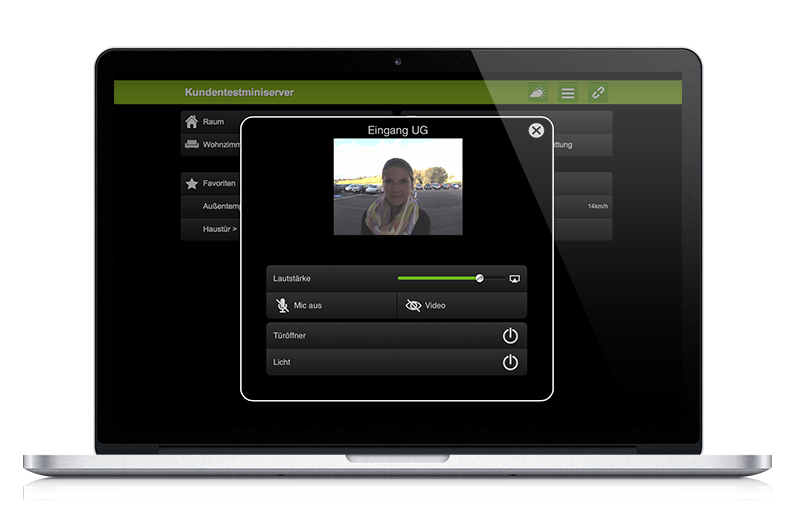The width and height of the screenshot is (800, 516).
Task: Click the link chain icon in the header
Action: point(598,92)
